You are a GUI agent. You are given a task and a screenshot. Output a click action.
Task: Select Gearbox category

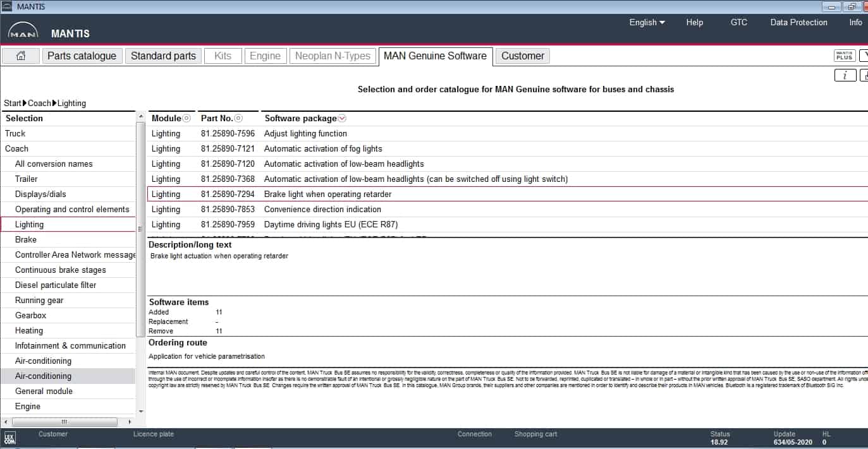[x=68, y=315]
